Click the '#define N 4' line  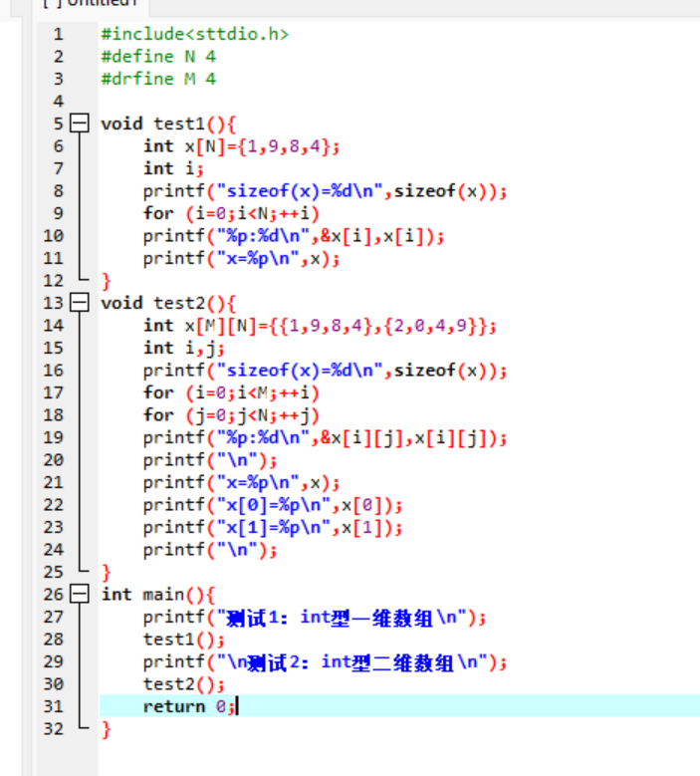pos(158,57)
